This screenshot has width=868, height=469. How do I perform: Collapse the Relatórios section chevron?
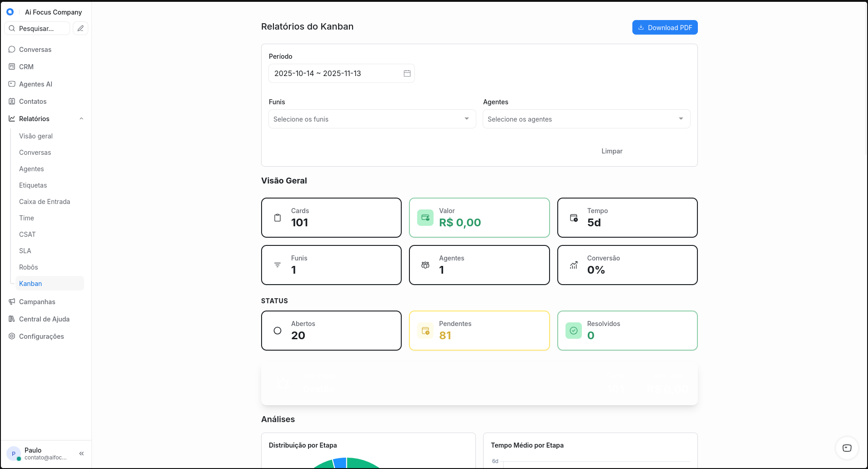81,118
